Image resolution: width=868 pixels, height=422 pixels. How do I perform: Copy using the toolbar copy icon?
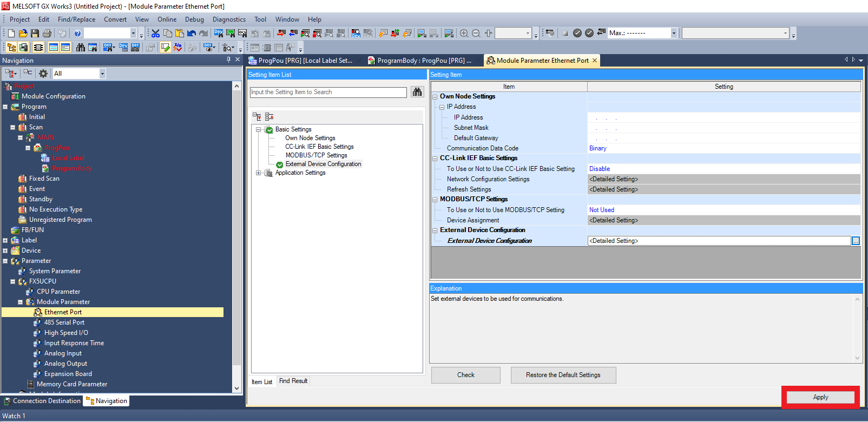167,33
